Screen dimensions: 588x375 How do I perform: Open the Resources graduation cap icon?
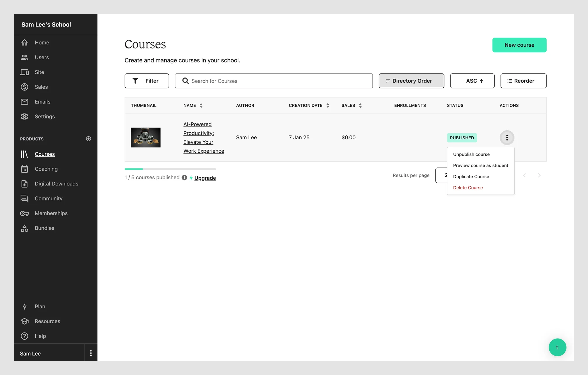click(24, 321)
